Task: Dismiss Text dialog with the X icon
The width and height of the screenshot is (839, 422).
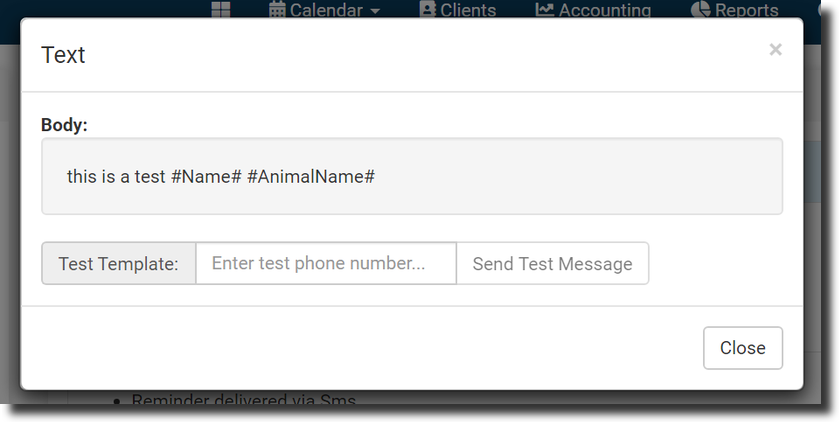Action: point(775,50)
